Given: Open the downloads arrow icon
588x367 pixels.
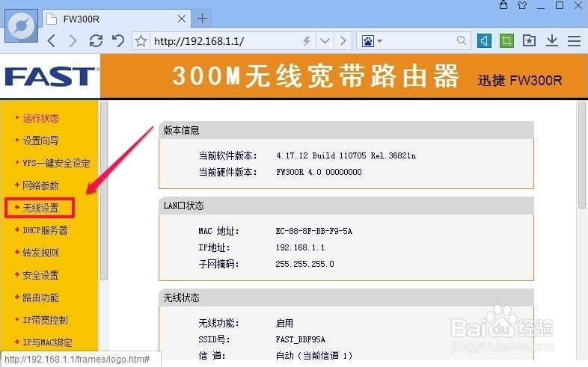Looking at the screenshot, I should click(551, 40).
